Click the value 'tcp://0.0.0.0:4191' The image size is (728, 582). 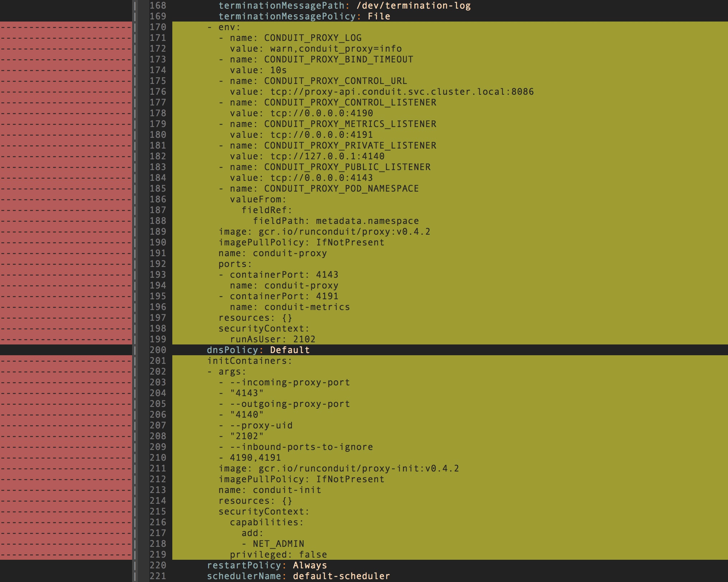tap(322, 135)
